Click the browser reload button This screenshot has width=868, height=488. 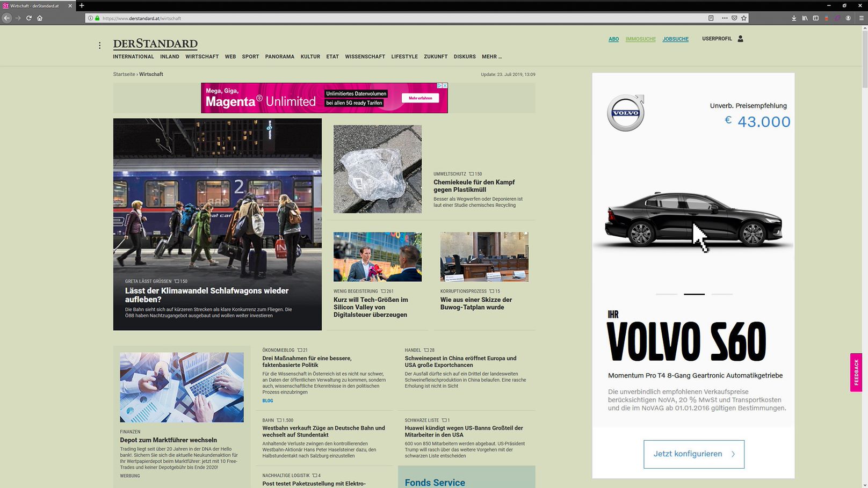(x=29, y=18)
